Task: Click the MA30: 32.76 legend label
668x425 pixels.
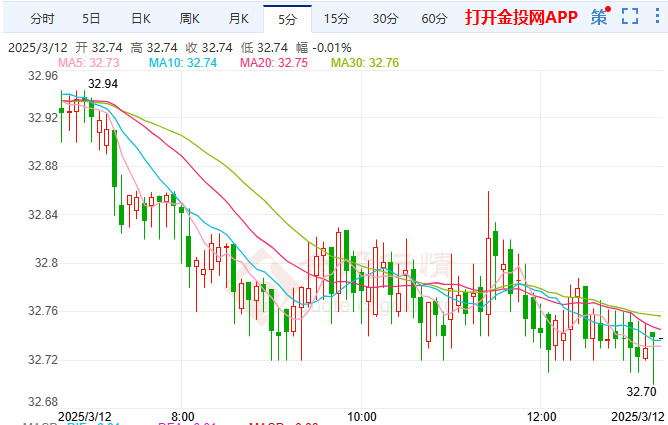Action: coord(365,63)
